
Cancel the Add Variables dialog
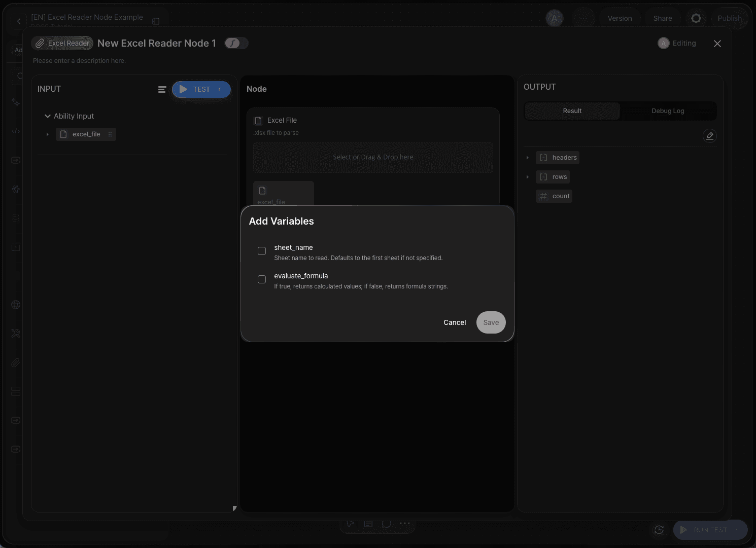pos(455,322)
